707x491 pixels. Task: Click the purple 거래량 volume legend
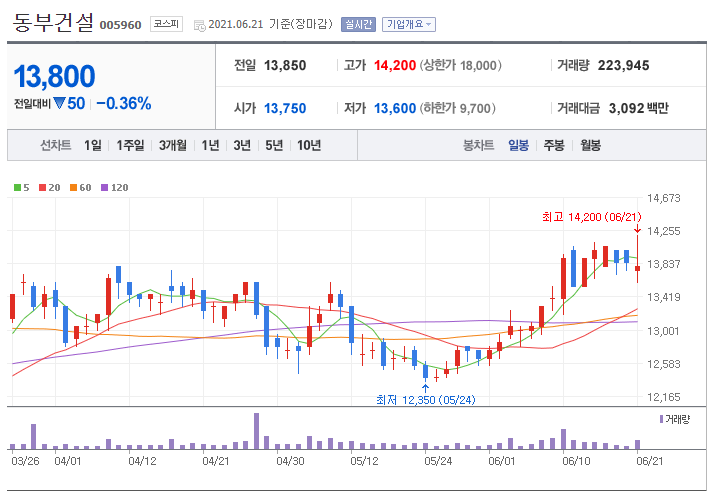pyautogui.click(x=675, y=420)
